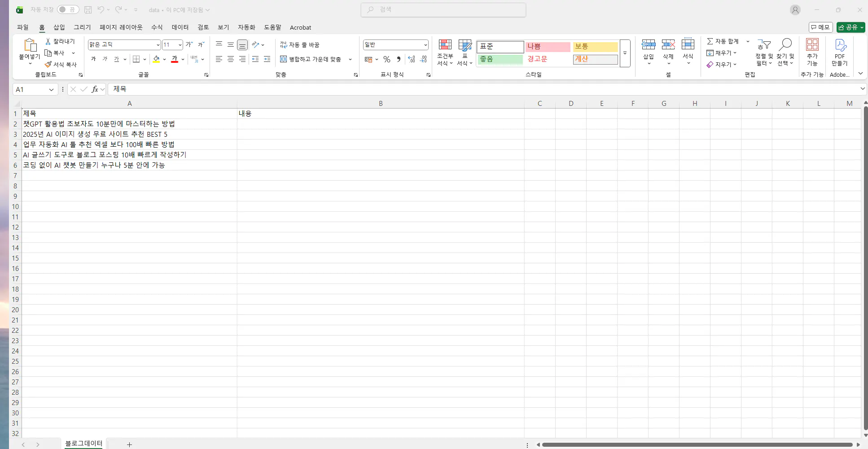Click the Format Painter brush icon

click(48, 65)
